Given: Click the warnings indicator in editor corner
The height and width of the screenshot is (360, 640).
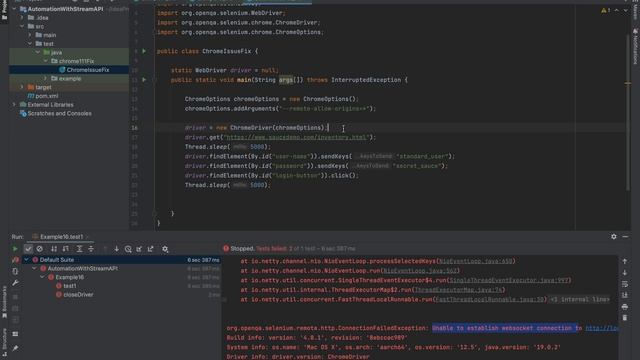Looking at the screenshot, I should click(605, 10).
